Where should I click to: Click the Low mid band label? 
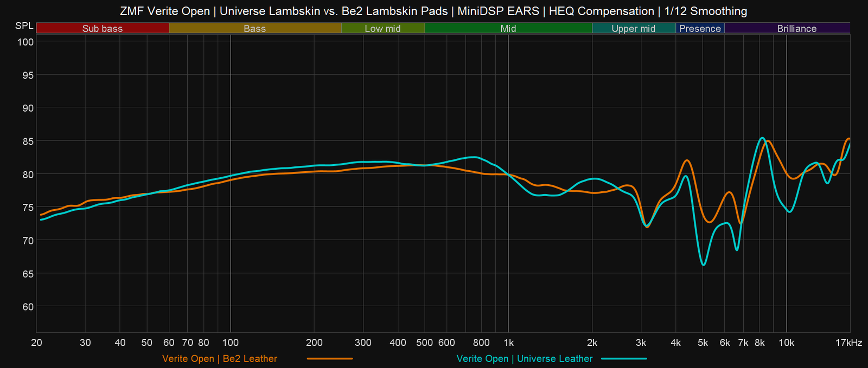point(382,29)
